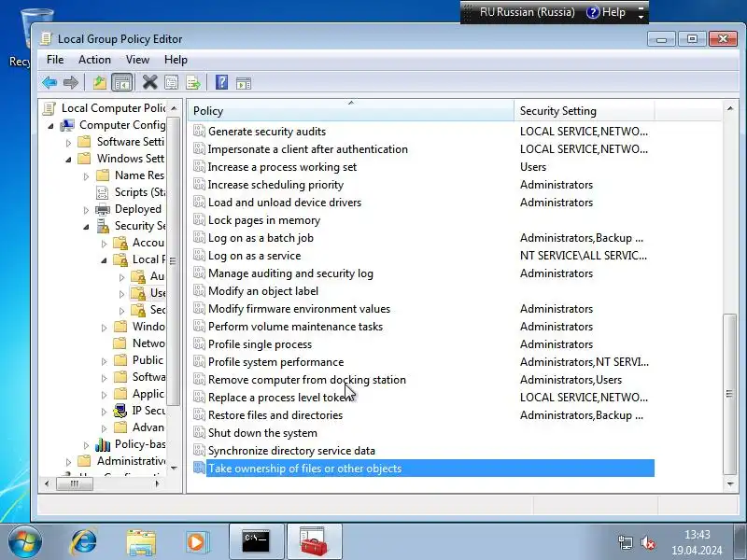Collapse the Windows Settings node

coord(68,160)
